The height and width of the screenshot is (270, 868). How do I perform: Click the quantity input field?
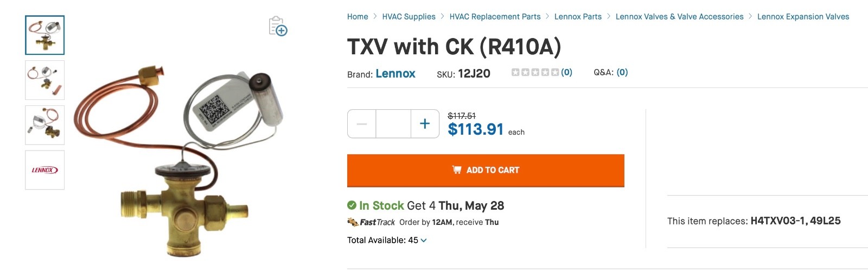click(x=393, y=124)
